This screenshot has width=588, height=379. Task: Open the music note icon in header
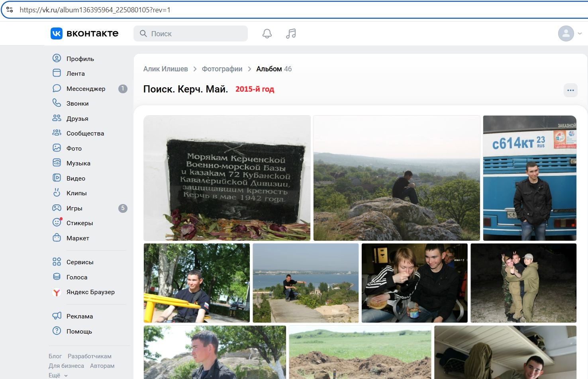coord(291,34)
